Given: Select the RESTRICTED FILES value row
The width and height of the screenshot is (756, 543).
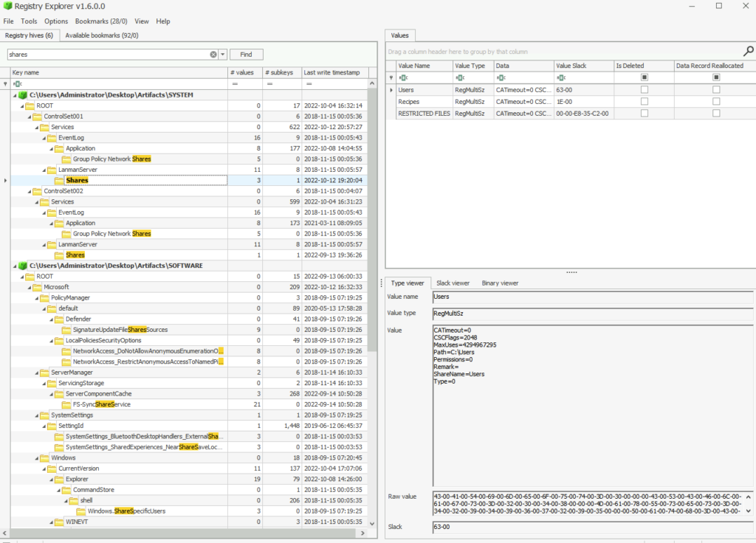Looking at the screenshot, I should [571, 113].
